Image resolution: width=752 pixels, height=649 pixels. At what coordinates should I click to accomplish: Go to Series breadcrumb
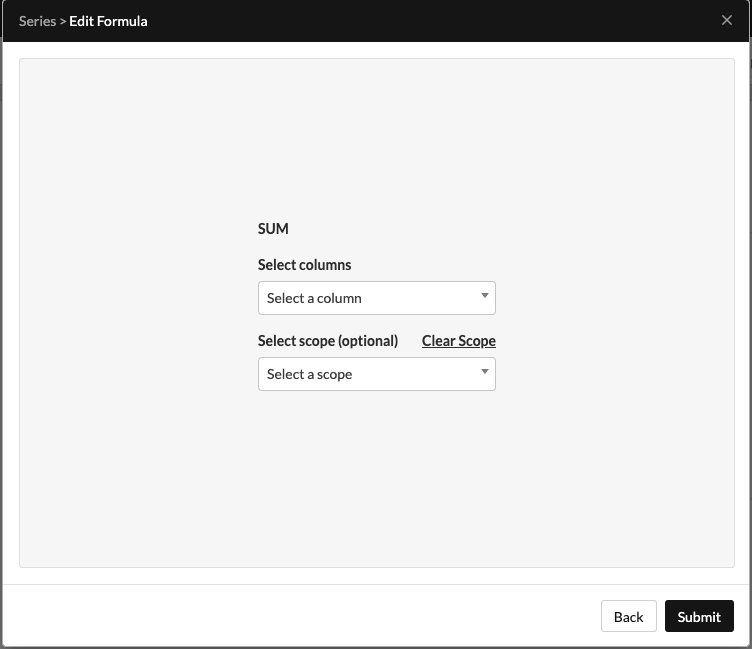37,21
